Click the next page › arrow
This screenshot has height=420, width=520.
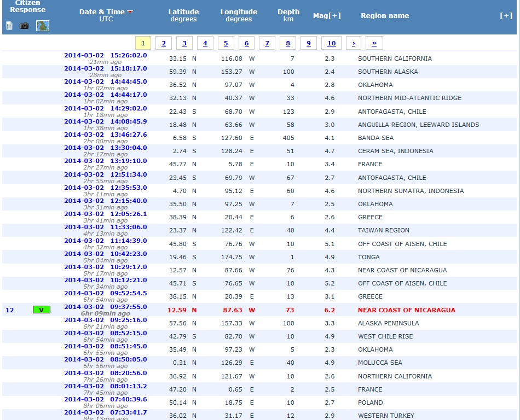coord(354,43)
